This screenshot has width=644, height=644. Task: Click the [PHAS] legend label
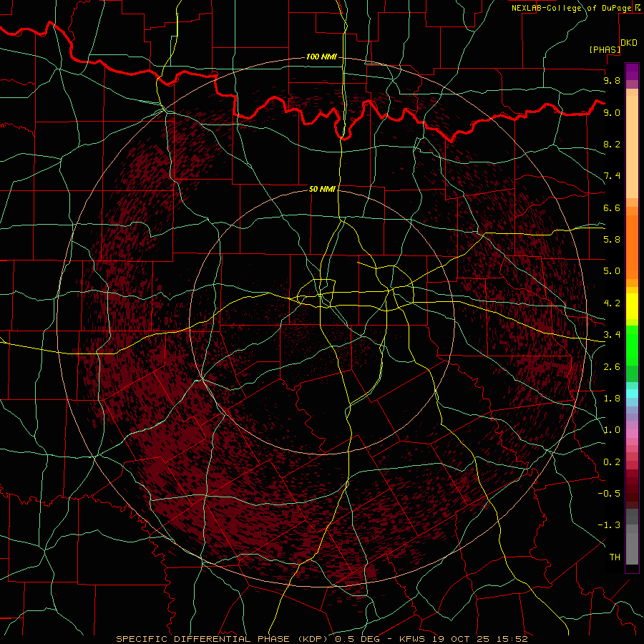(x=605, y=49)
